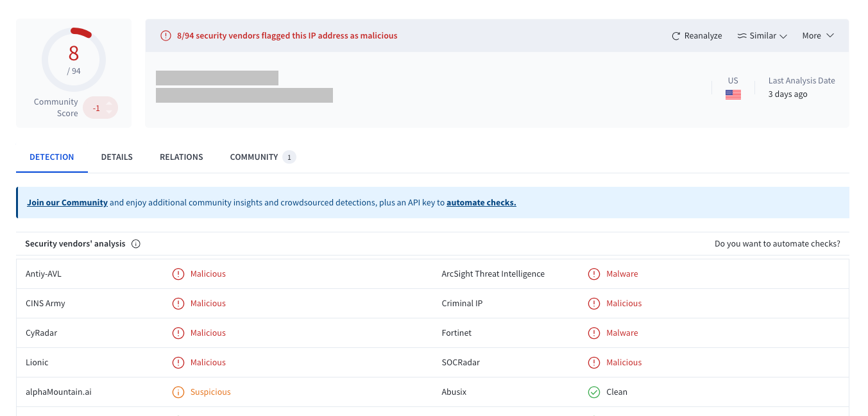Click the alphaMountain.ai suspicious info icon

[x=178, y=392]
